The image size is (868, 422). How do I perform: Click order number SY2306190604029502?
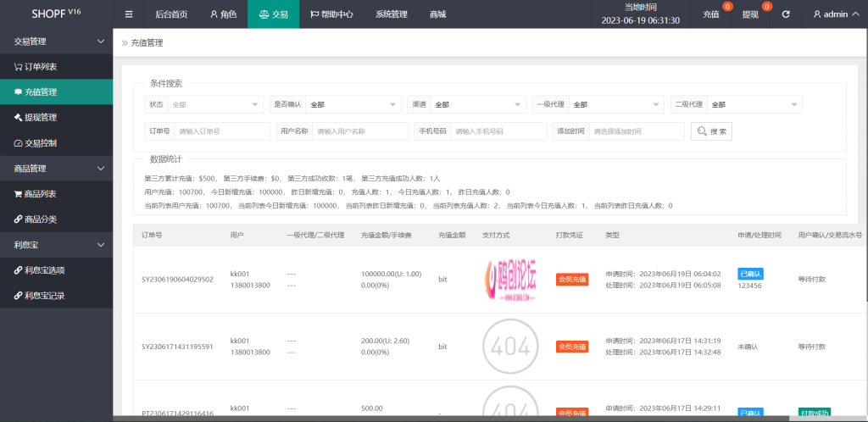coord(178,280)
